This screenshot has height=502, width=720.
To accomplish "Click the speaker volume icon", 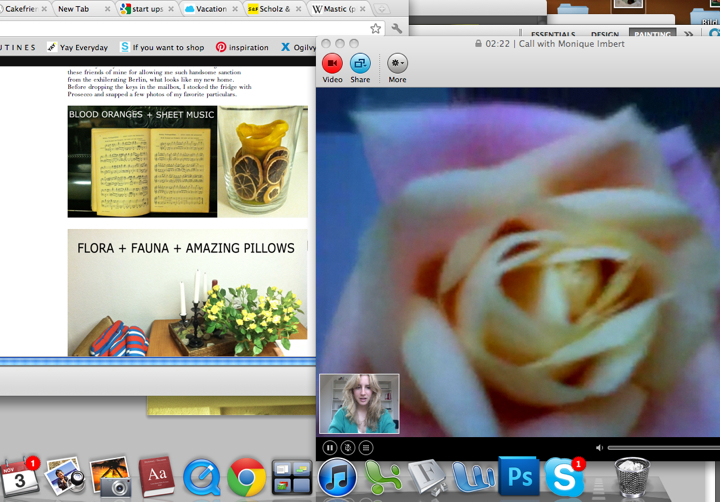I will pyautogui.click(x=599, y=447).
